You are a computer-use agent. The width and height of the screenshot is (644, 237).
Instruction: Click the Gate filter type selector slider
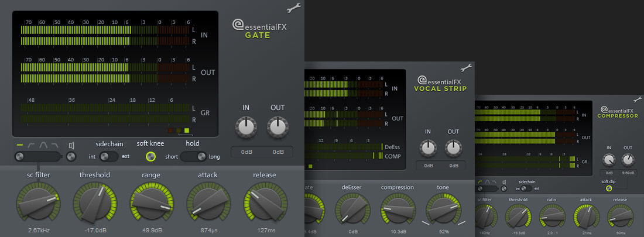click(38, 156)
